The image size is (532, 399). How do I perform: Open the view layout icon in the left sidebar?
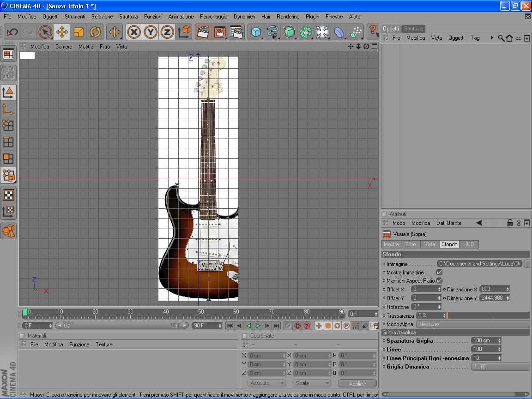pyautogui.click(x=8, y=54)
